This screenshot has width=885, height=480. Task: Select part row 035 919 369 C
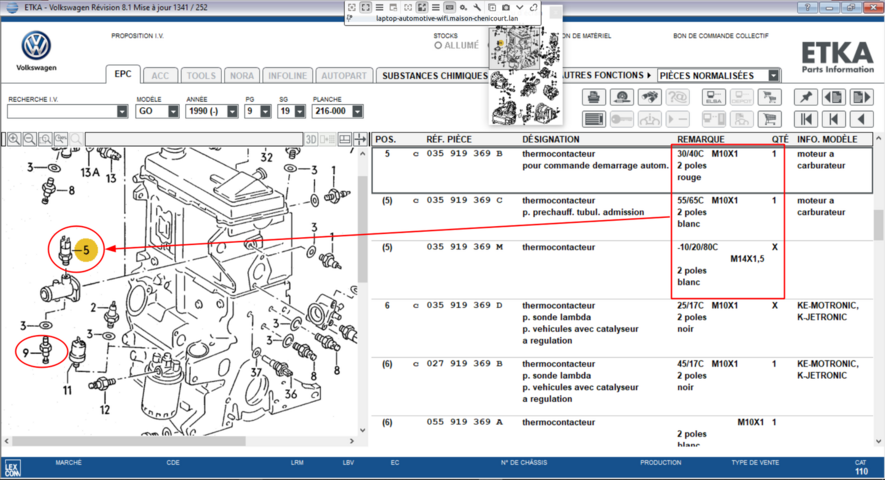(622, 217)
